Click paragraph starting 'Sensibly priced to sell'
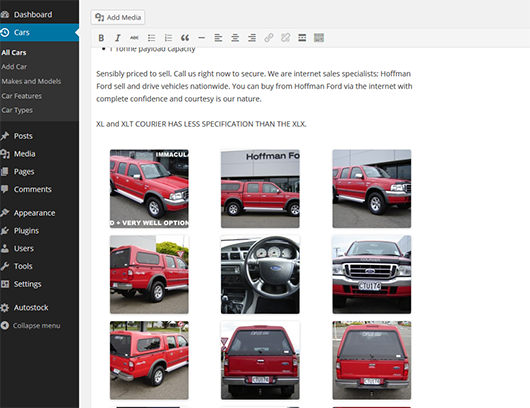Viewport: 530px width, 408px height. [x=254, y=86]
